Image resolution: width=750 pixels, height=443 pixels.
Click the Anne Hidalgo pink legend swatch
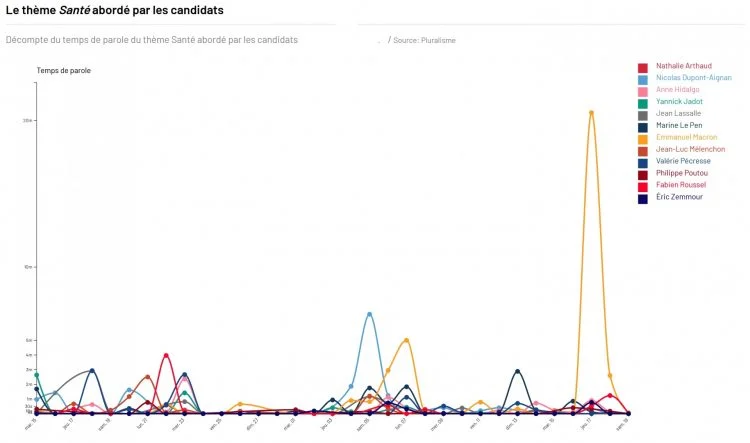click(x=642, y=92)
